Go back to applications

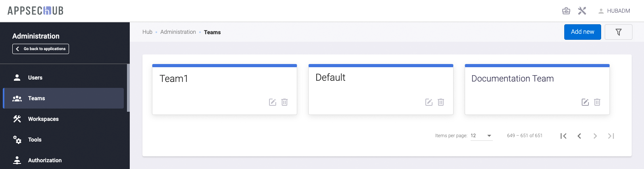pos(40,49)
